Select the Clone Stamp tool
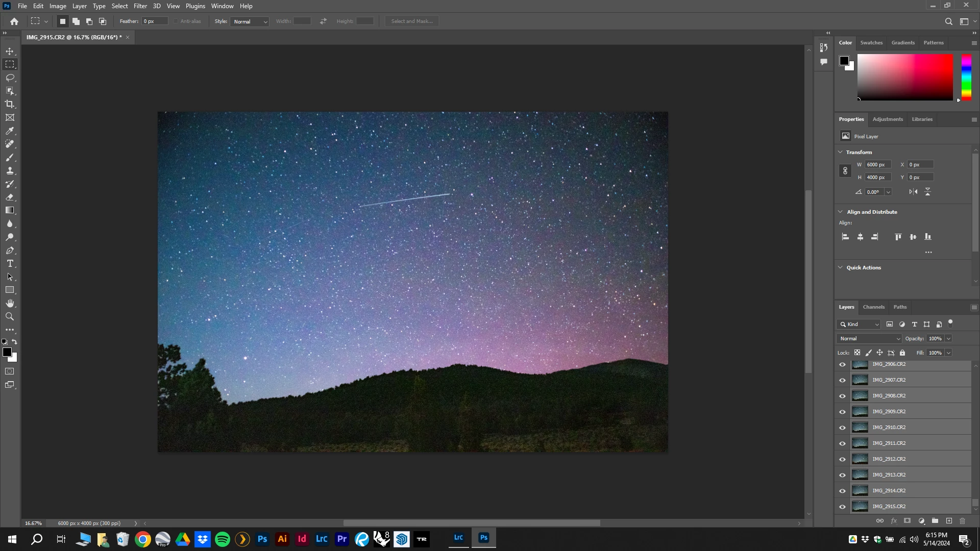The image size is (980, 551). point(10,171)
